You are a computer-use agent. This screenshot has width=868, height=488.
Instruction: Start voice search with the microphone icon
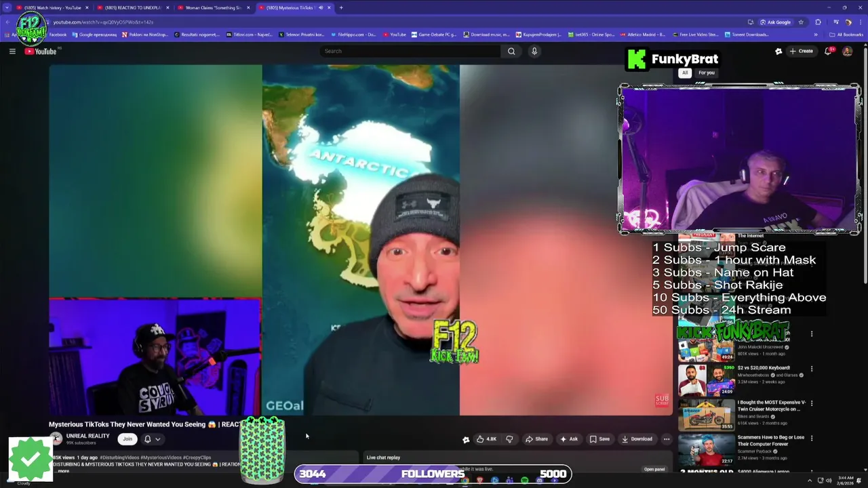pos(534,51)
